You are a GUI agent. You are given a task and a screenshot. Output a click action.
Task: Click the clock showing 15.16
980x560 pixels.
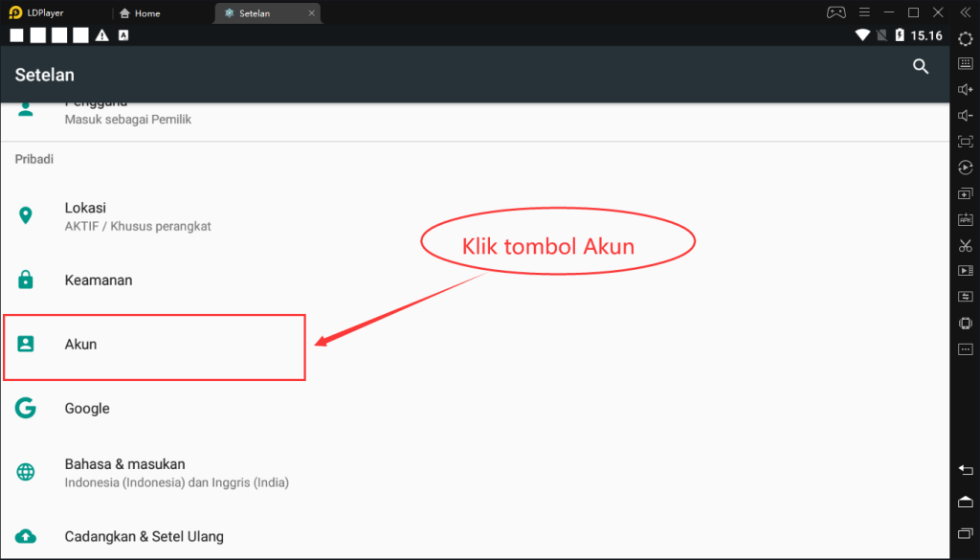click(x=926, y=35)
